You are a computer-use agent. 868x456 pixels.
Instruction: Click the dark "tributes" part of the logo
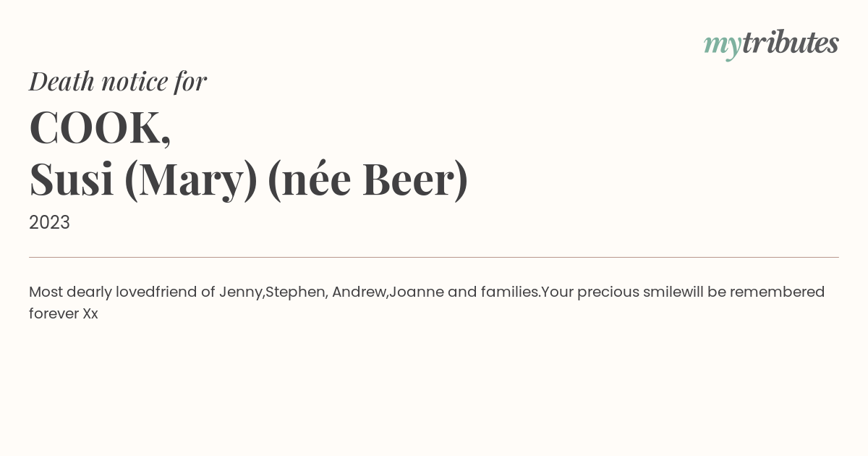point(790,43)
